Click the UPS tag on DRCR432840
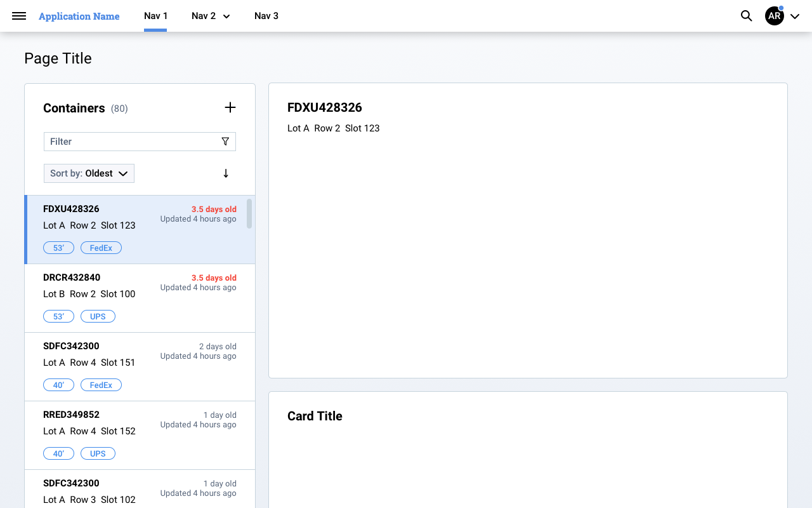Viewport: 812px width, 508px height. 98,316
